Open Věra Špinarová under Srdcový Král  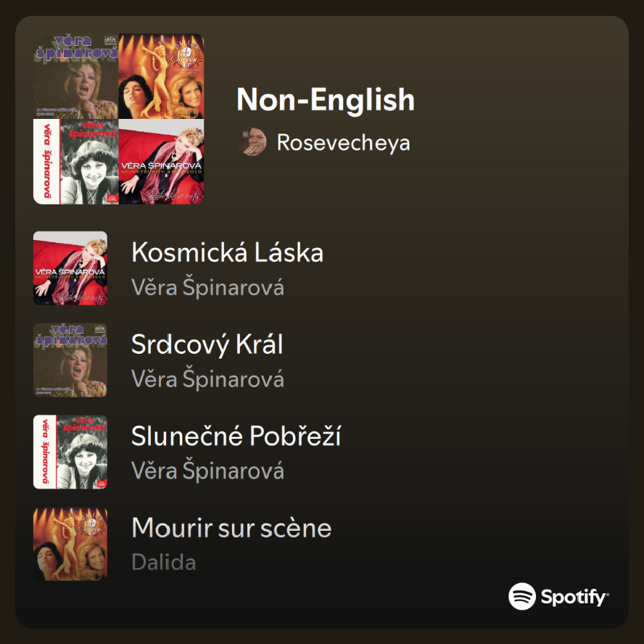point(207,379)
